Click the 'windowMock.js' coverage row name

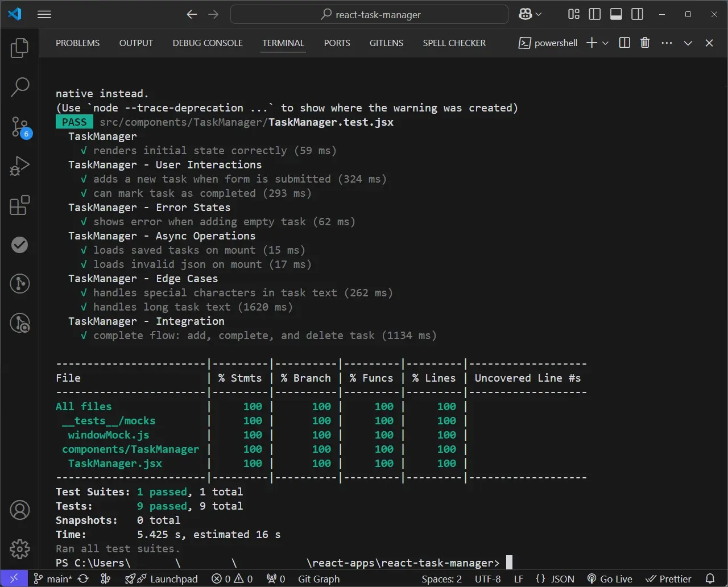109,435
